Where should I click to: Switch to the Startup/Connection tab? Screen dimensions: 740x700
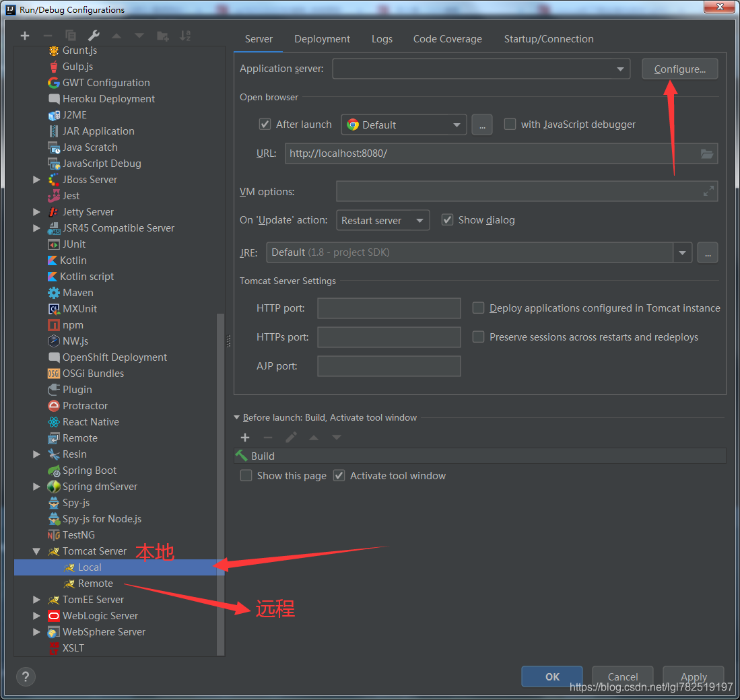[548, 38]
